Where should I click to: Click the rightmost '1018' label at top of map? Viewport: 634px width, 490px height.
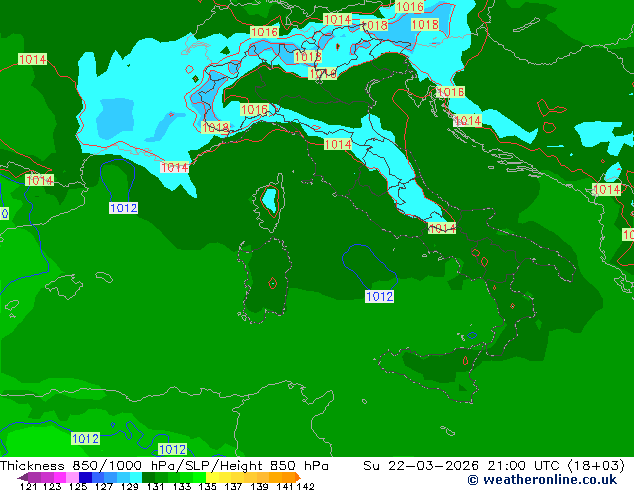(x=425, y=25)
